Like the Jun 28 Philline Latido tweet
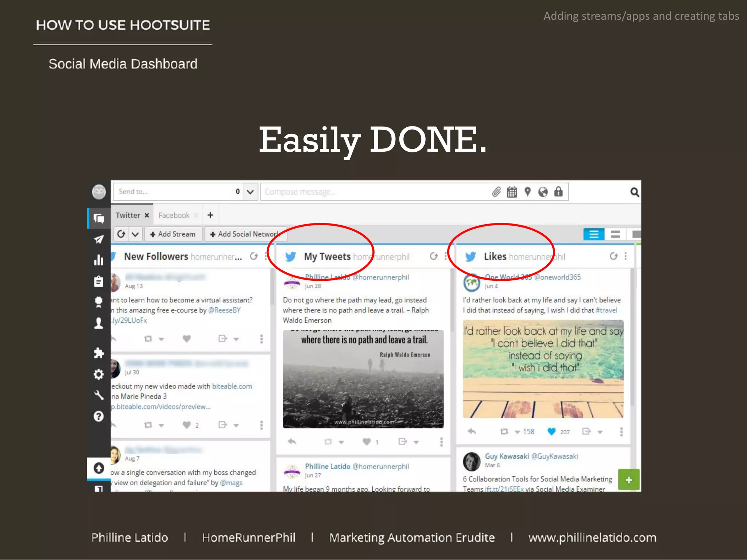Image resolution: width=747 pixels, height=560 pixels. click(x=367, y=442)
